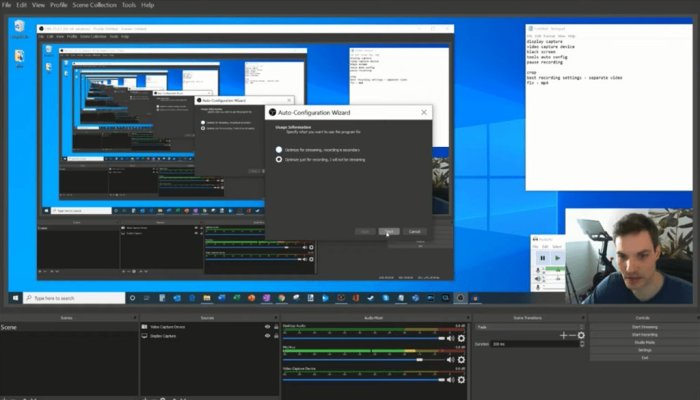Select Optimize for streaming radio option
This screenshot has width=700, height=400.
point(279,150)
